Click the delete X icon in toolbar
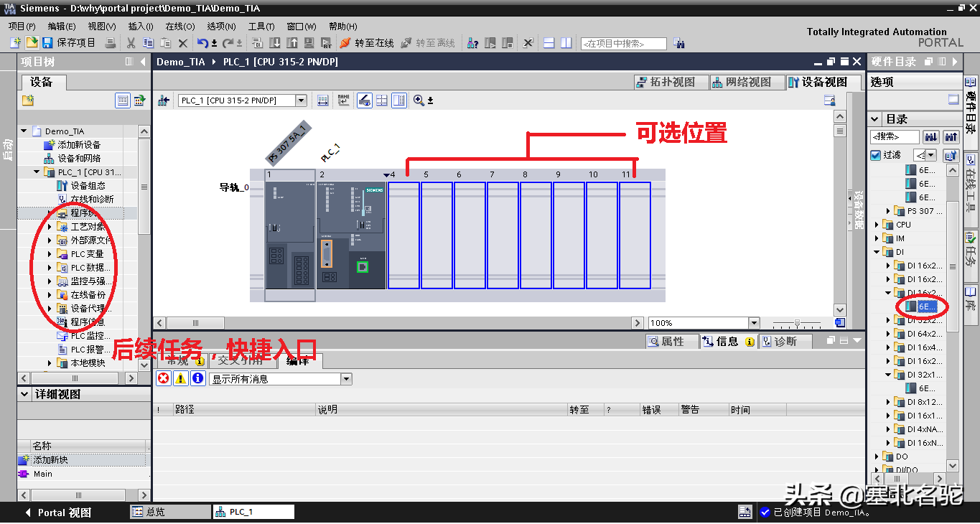Image resolution: width=980 pixels, height=524 pixels. [x=183, y=43]
